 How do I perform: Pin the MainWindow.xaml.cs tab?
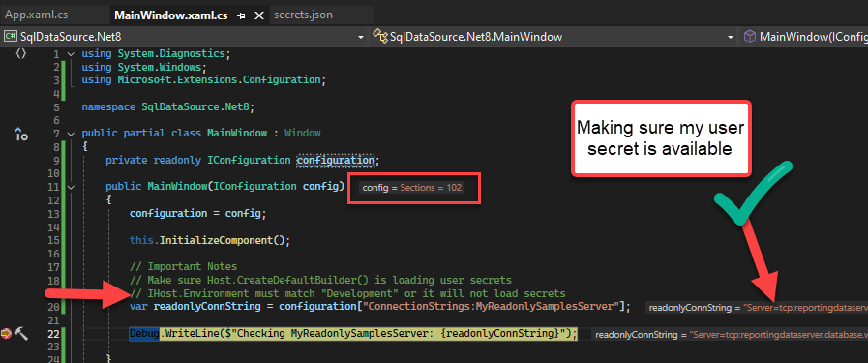pos(241,15)
